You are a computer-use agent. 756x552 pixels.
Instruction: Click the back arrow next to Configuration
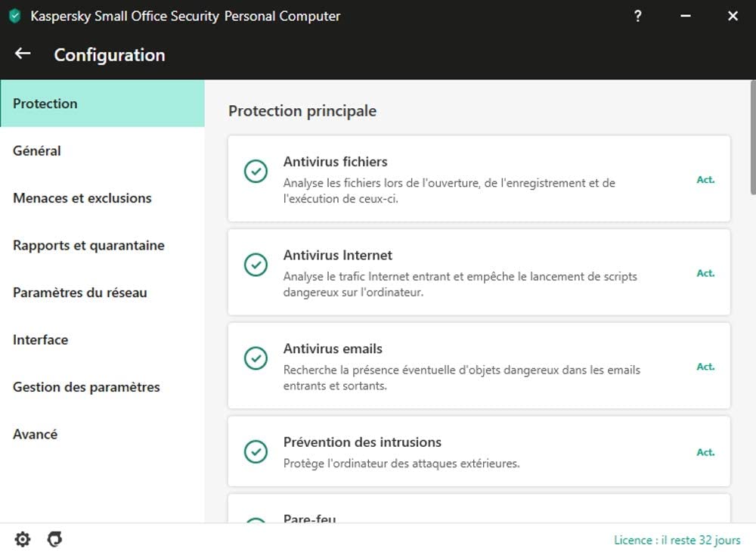(x=23, y=54)
